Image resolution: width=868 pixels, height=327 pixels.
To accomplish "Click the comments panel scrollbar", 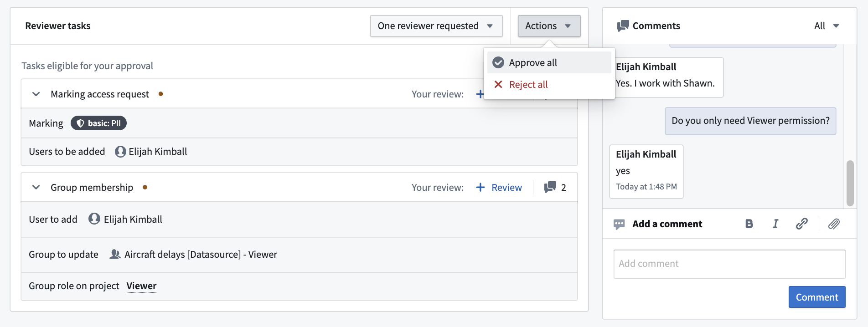I will point(850,183).
